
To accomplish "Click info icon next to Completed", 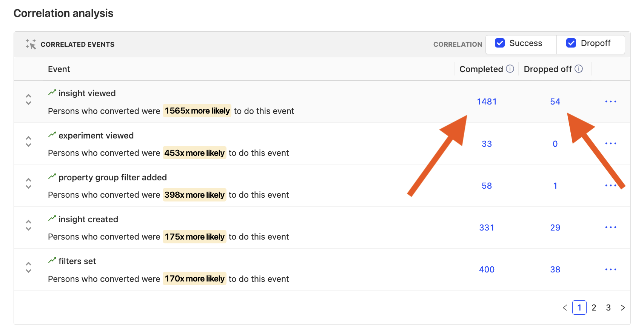I will click(x=510, y=69).
